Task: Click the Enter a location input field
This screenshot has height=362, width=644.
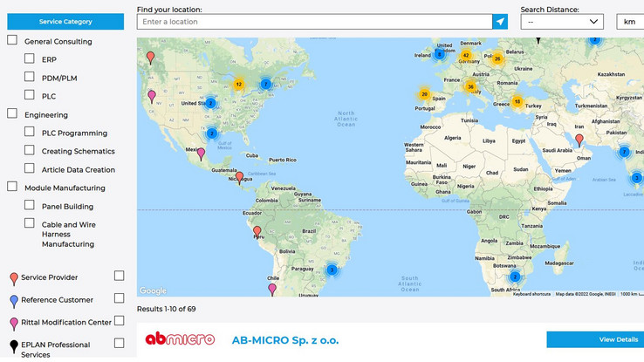Action: pyautogui.click(x=314, y=22)
